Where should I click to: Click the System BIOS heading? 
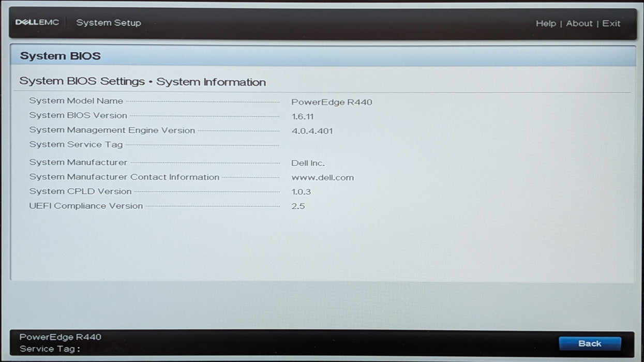61,56
